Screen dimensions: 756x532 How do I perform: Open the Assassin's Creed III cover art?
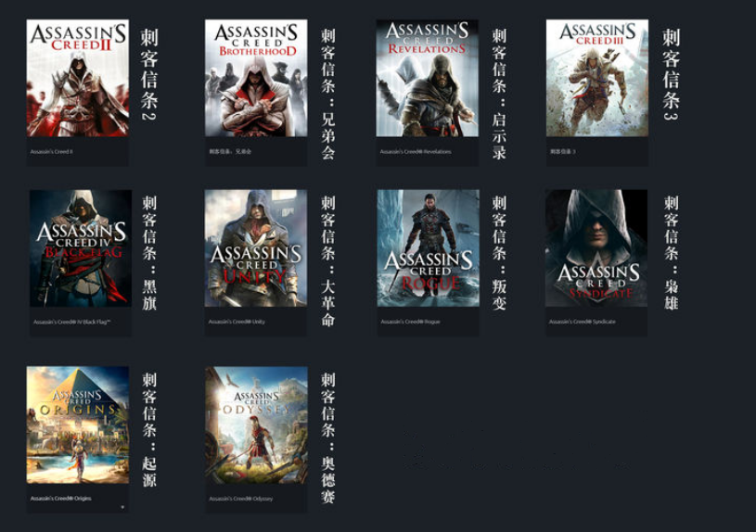click(596, 78)
